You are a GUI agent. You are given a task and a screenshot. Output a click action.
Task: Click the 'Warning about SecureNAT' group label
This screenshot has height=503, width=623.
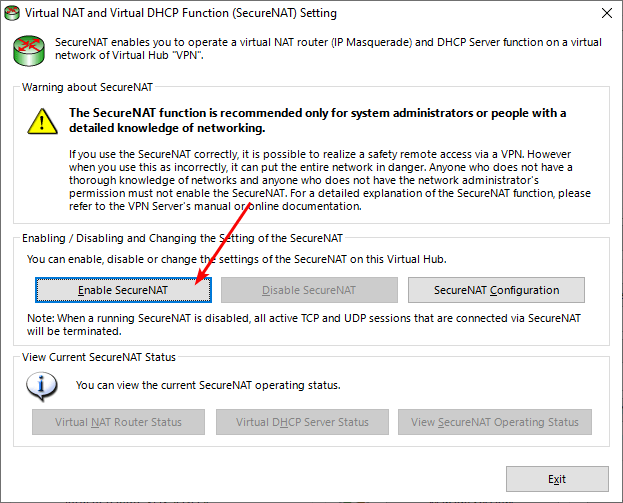point(84,88)
